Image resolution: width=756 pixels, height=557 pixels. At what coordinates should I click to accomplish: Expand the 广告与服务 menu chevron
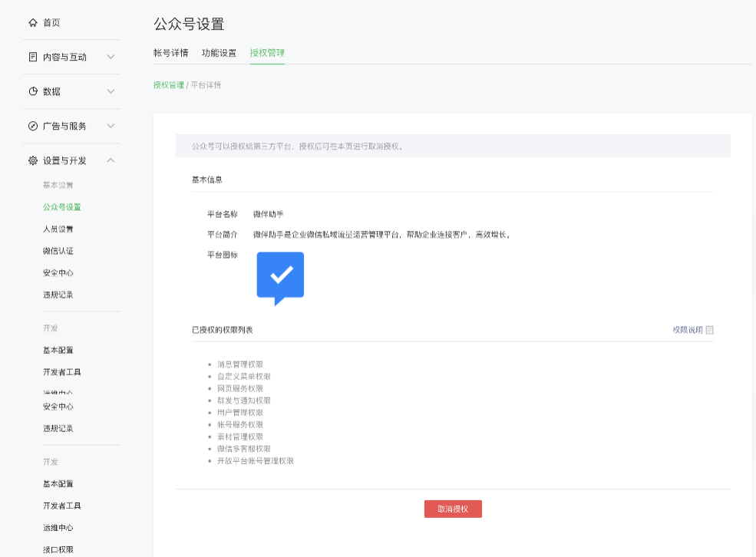111,126
